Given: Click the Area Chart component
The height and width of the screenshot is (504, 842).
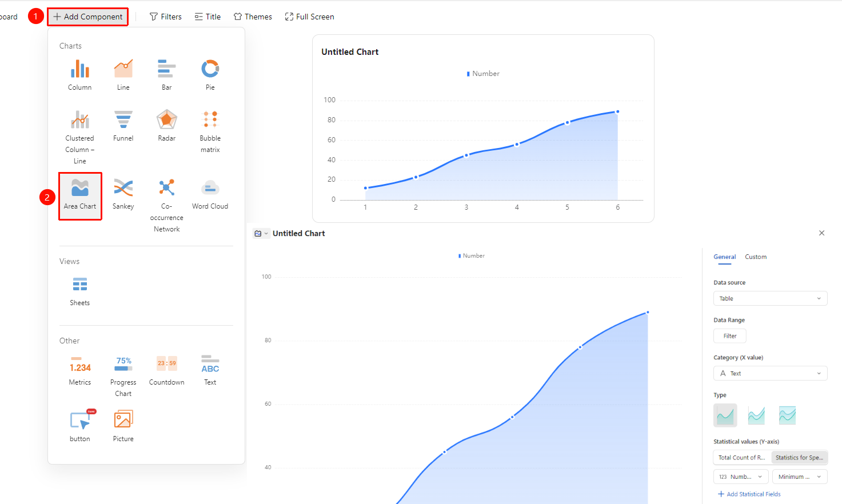Looking at the screenshot, I should tap(80, 196).
